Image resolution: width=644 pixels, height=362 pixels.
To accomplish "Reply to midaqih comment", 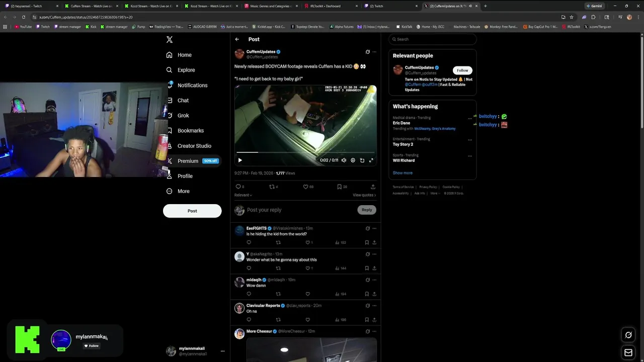I will coord(249,294).
